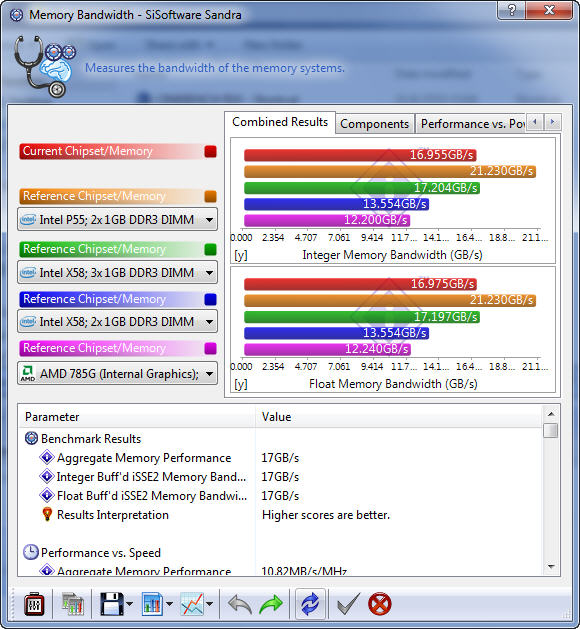580x629 pixels.
Task: Click the blue refresh arrows icon
Action: point(310,604)
